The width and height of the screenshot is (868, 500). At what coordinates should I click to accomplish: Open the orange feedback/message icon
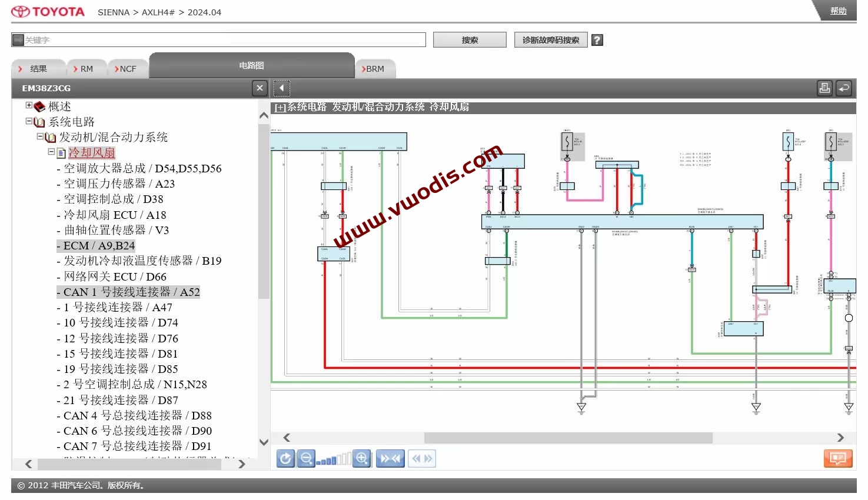(x=838, y=458)
